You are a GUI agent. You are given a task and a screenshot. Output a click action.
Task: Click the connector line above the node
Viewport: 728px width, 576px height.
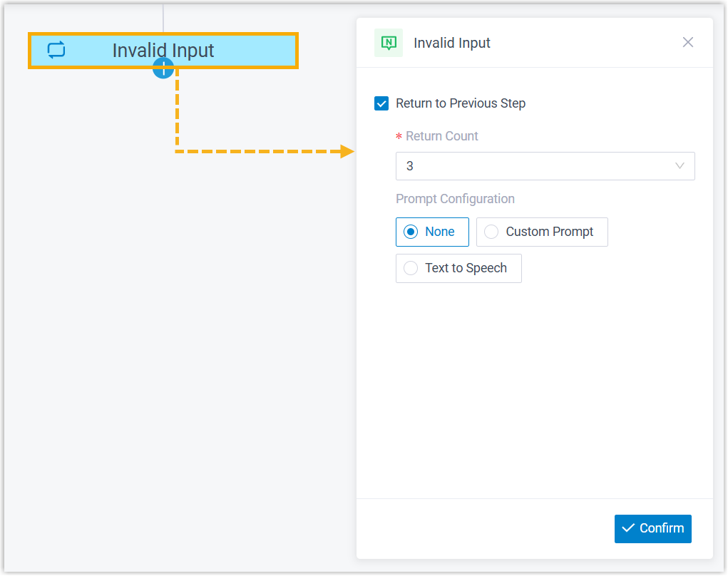click(x=163, y=18)
